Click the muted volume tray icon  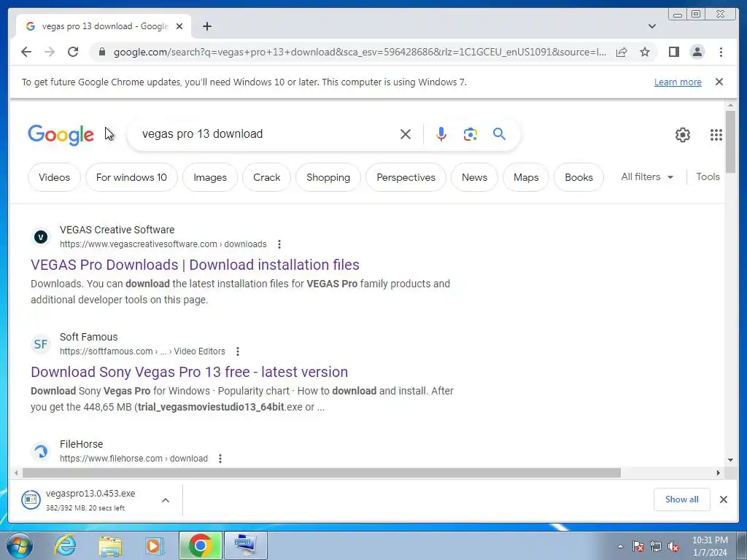pos(673,546)
